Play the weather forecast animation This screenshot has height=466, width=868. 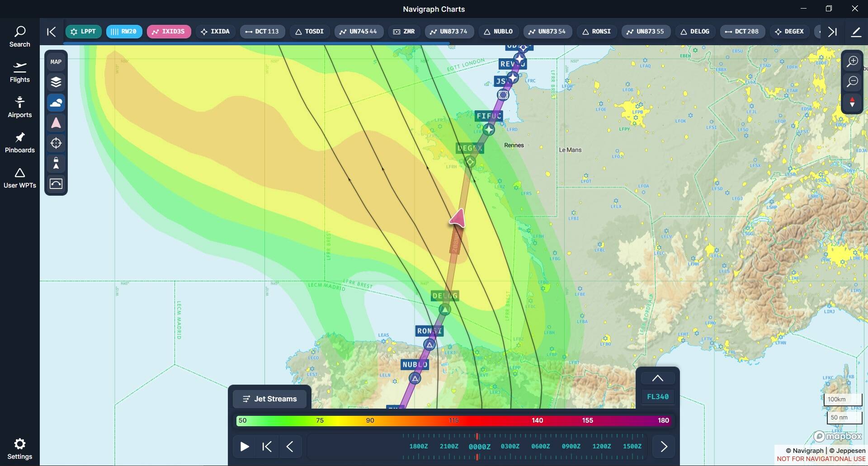point(244,447)
